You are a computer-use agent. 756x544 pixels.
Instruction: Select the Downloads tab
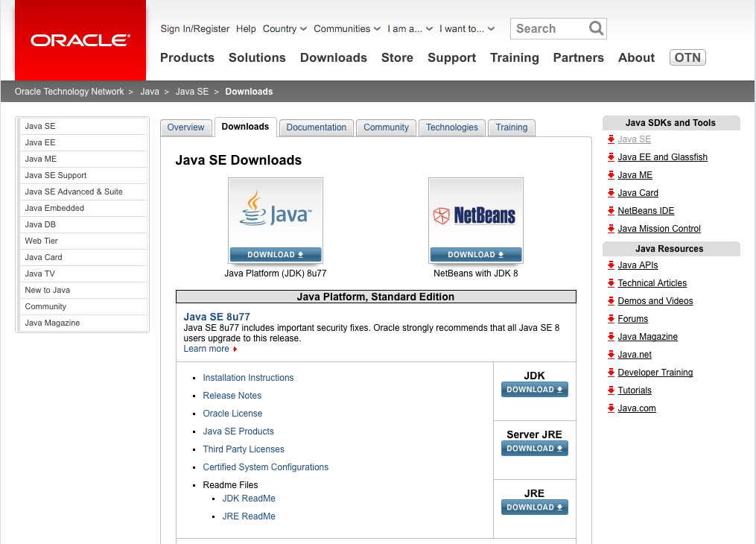click(245, 127)
